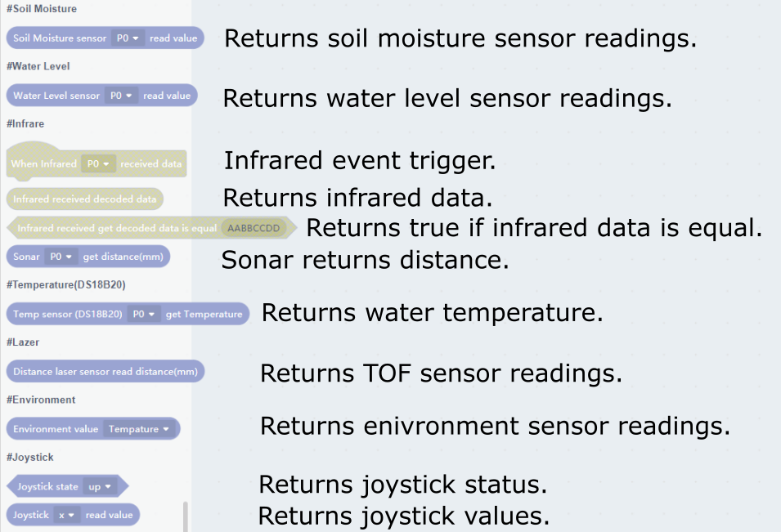Select the Infrared decoded data is equal block
The height and width of the screenshot is (532, 781).
click(x=114, y=229)
